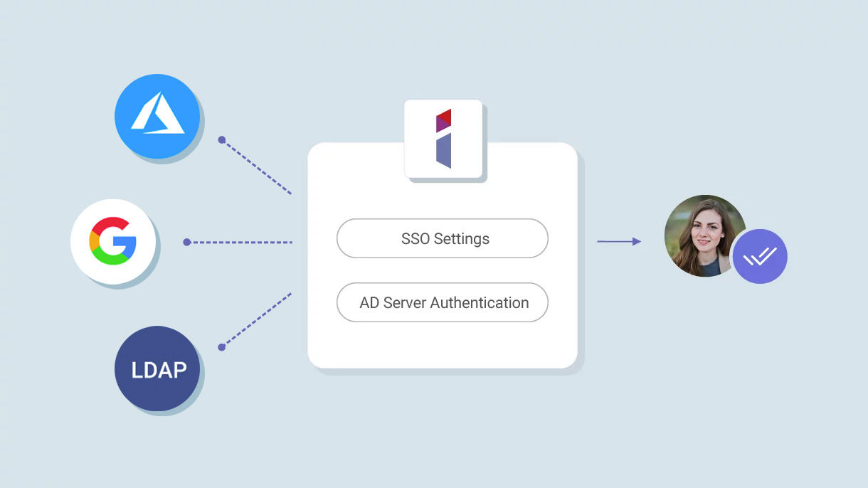Click the double checkmark badge
The width and height of the screenshot is (868, 488).
coord(760,256)
